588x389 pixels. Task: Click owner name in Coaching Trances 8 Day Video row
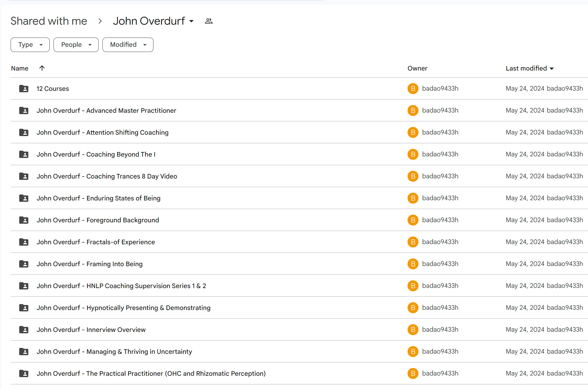click(440, 176)
